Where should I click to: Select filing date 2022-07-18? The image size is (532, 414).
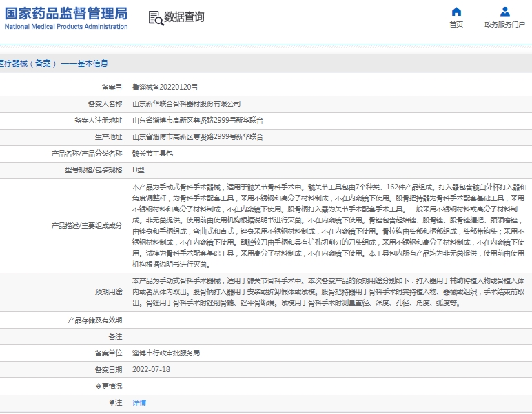[x=151, y=370]
